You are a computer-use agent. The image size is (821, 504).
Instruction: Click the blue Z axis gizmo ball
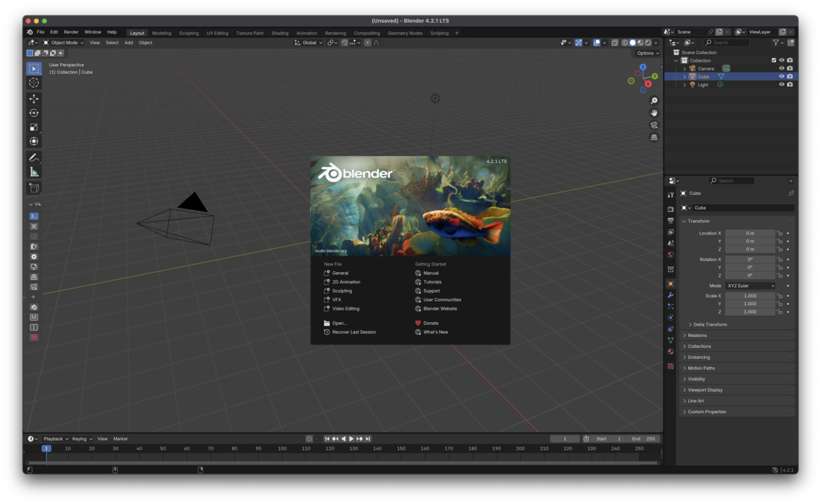click(643, 67)
